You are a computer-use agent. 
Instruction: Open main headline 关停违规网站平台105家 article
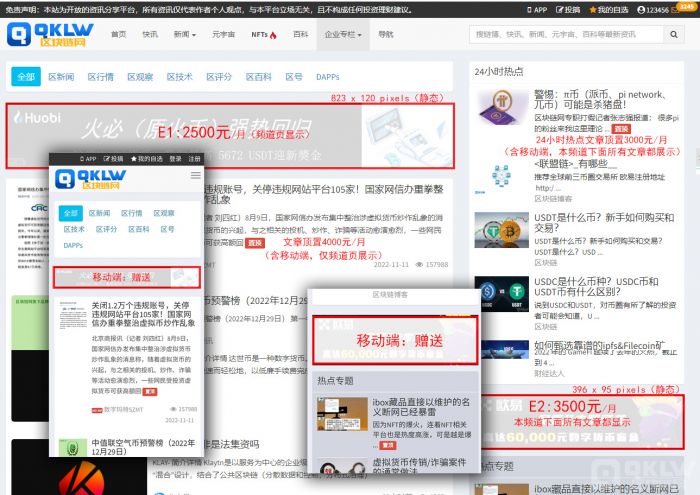point(324,194)
